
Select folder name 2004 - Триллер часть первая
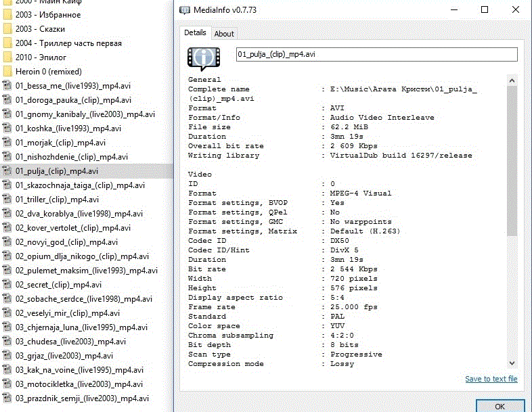[68, 43]
